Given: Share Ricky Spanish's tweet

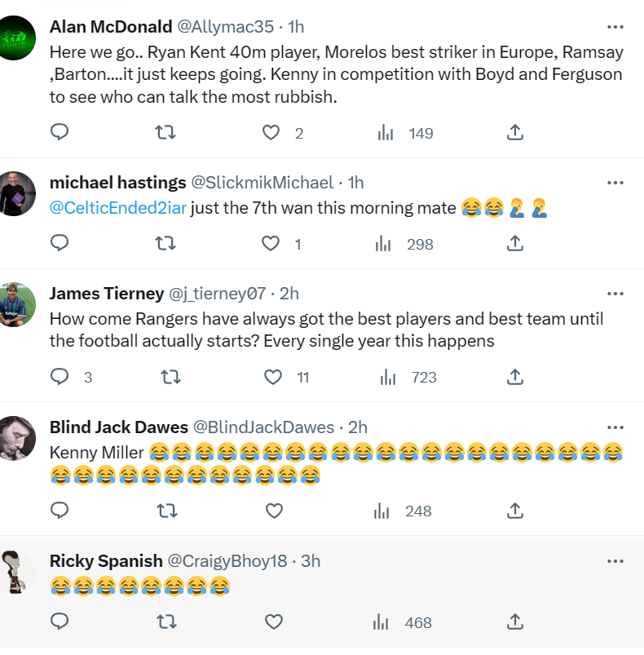Looking at the screenshot, I should coord(514,622).
